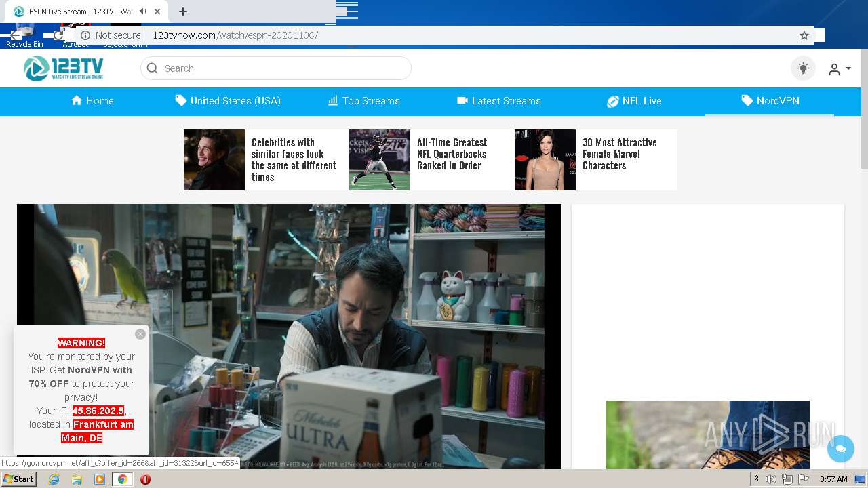868x488 pixels.
Task: Bookmark page with star icon
Action: click(x=804, y=35)
